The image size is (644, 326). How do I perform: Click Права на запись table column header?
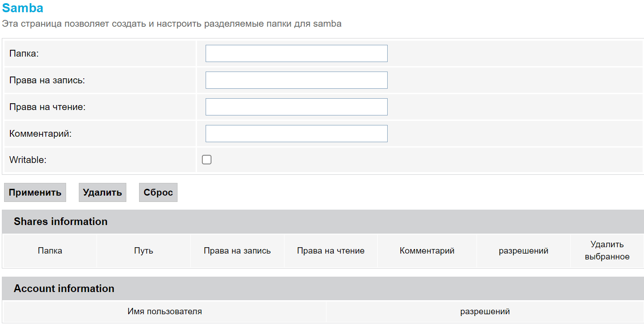coord(237,251)
